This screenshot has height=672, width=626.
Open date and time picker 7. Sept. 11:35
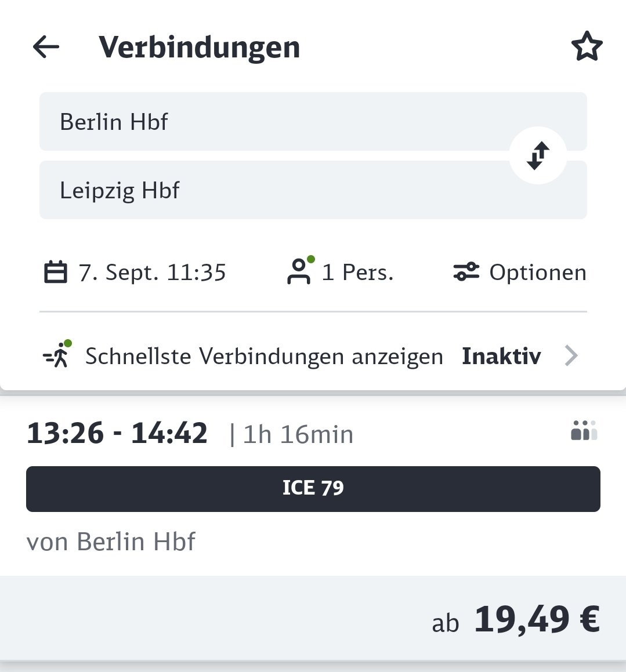(135, 272)
